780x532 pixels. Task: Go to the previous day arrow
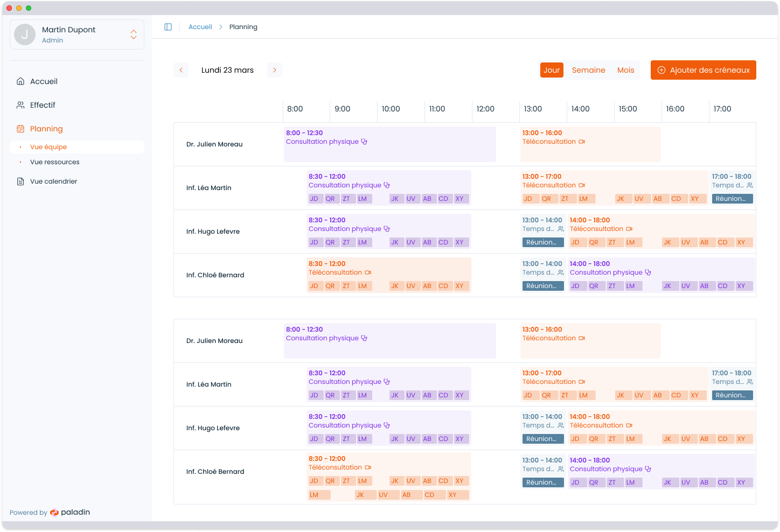click(x=181, y=70)
